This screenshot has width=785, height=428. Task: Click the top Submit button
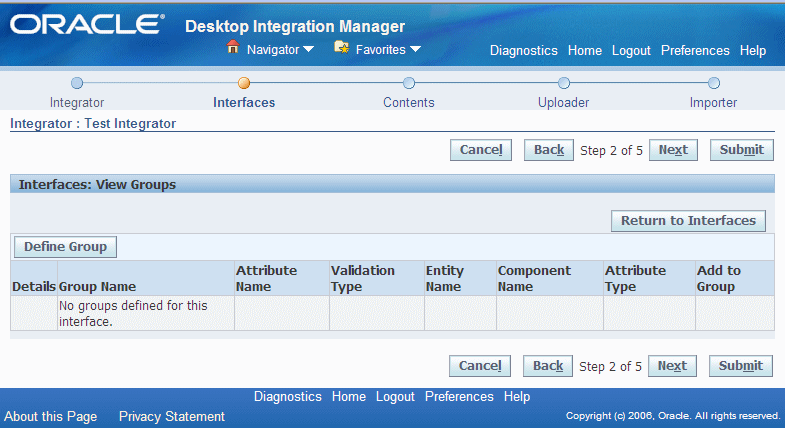coord(741,150)
